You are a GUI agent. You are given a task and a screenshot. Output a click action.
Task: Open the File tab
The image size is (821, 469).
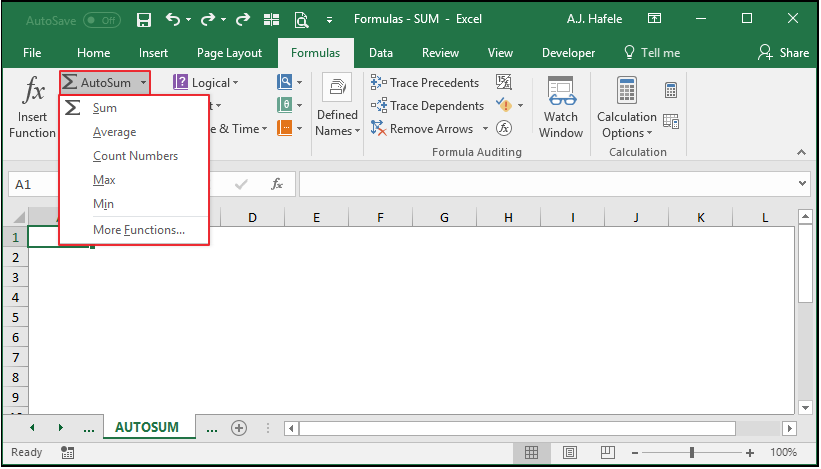[32, 53]
